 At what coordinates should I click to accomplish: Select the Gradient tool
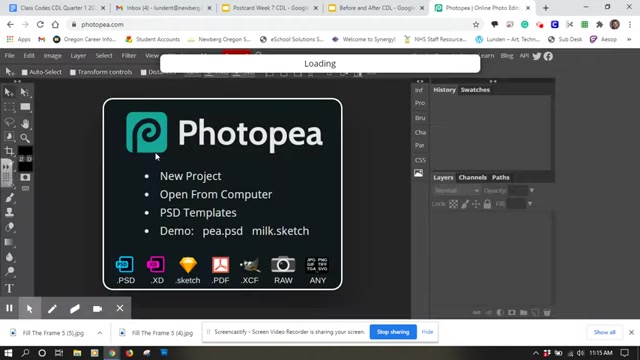pyautogui.click(x=9, y=242)
